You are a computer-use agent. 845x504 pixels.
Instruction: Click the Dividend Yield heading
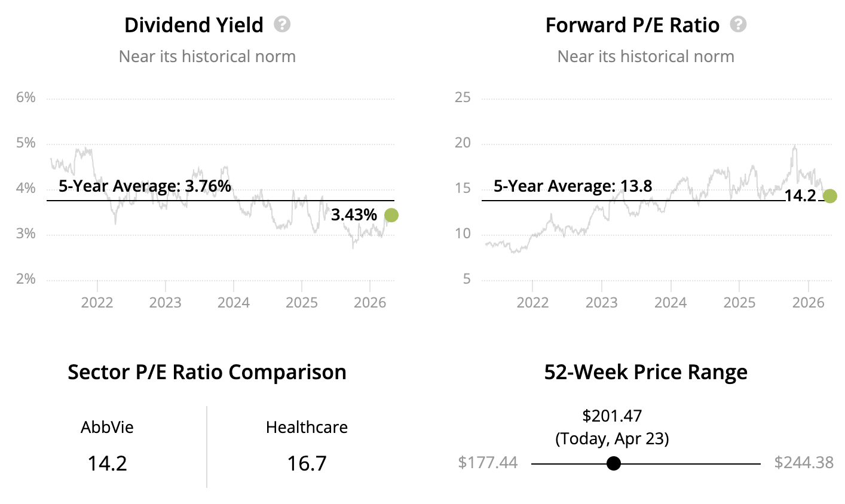(194, 25)
